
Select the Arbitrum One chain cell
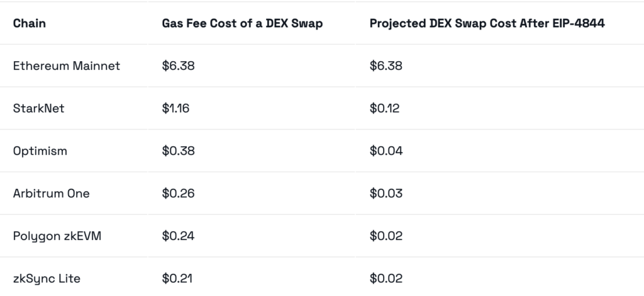[x=52, y=193]
